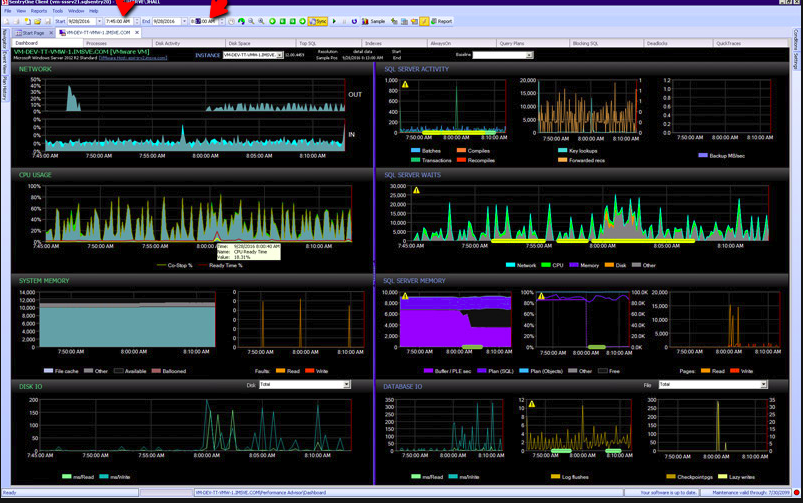
Task: Click the End time input field
Action: 204,22
